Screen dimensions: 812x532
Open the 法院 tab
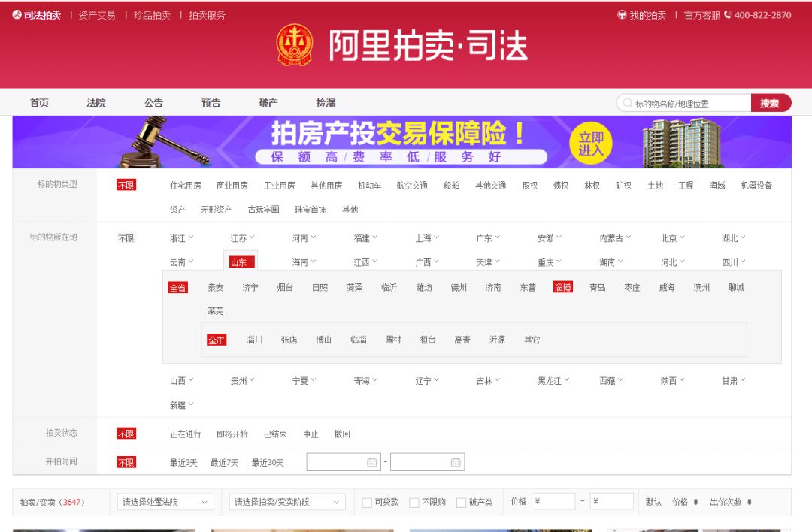pos(96,103)
